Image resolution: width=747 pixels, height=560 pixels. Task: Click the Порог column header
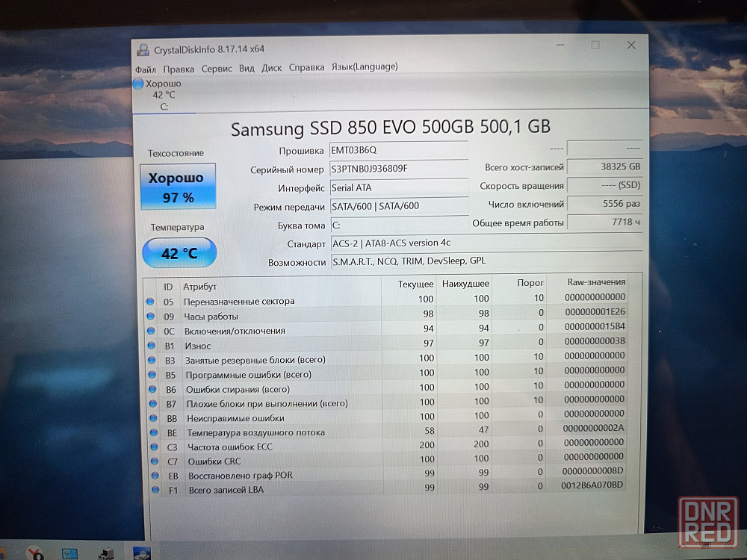(x=530, y=283)
